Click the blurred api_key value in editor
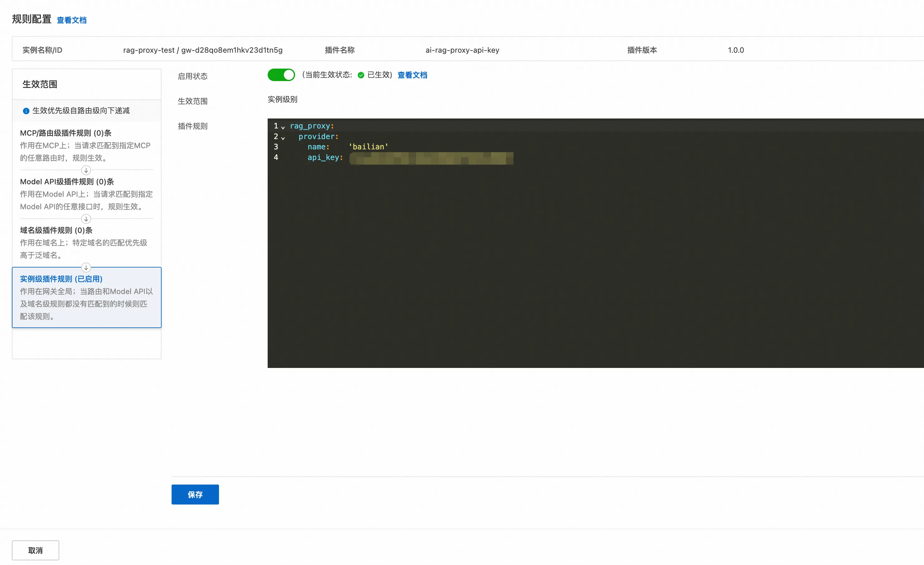This screenshot has width=924, height=565. (431, 158)
